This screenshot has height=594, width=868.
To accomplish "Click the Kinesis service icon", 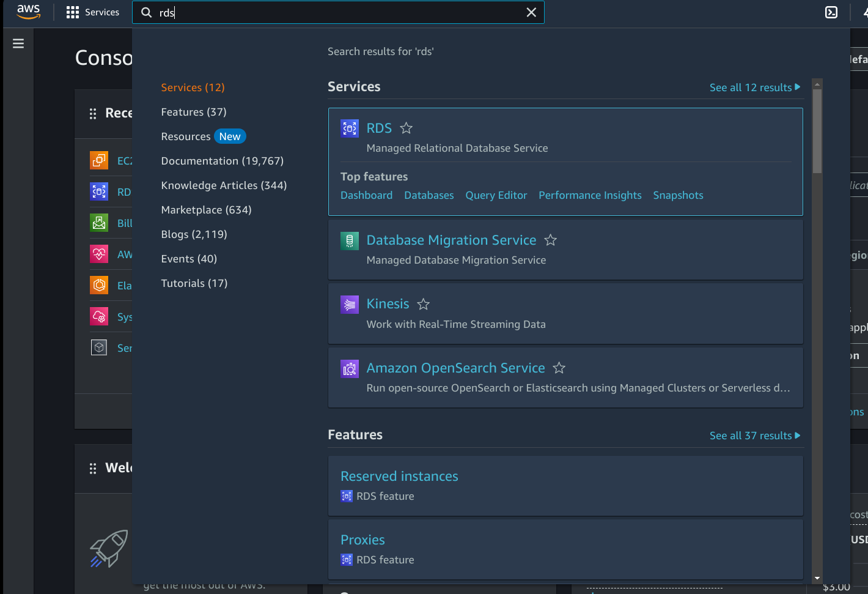I will pos(350,304).
